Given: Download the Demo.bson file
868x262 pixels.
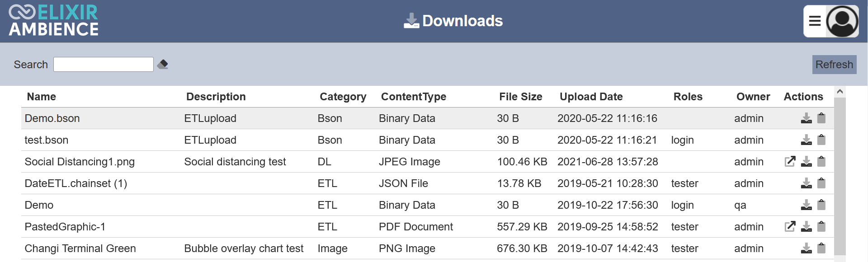Looking at the screenshot, I should (x=806, y=118).
